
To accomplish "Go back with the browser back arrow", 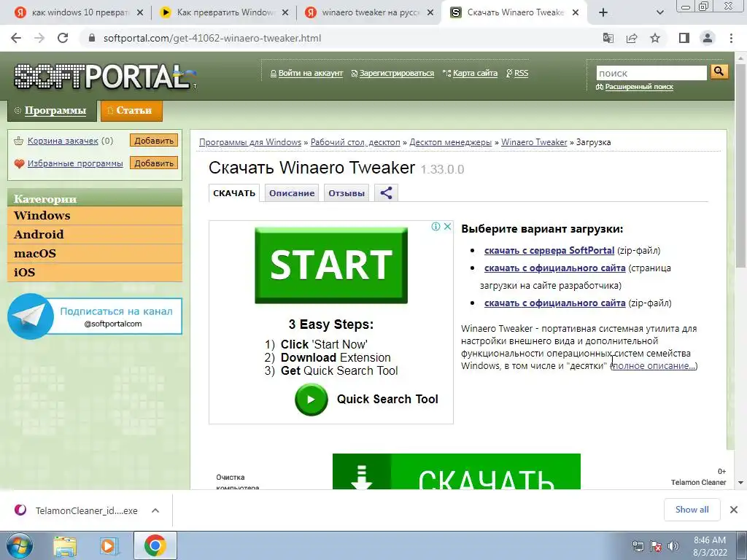I will (x=16, y=38).
